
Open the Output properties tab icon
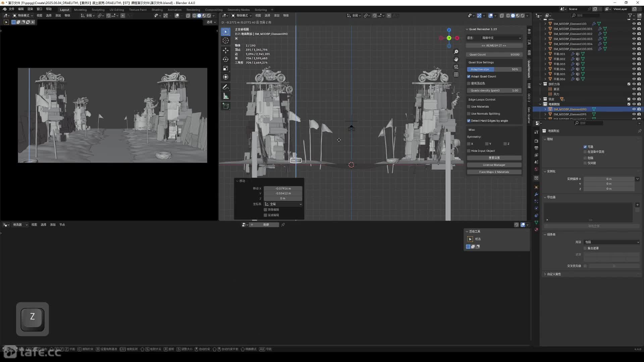coord(536,148)
